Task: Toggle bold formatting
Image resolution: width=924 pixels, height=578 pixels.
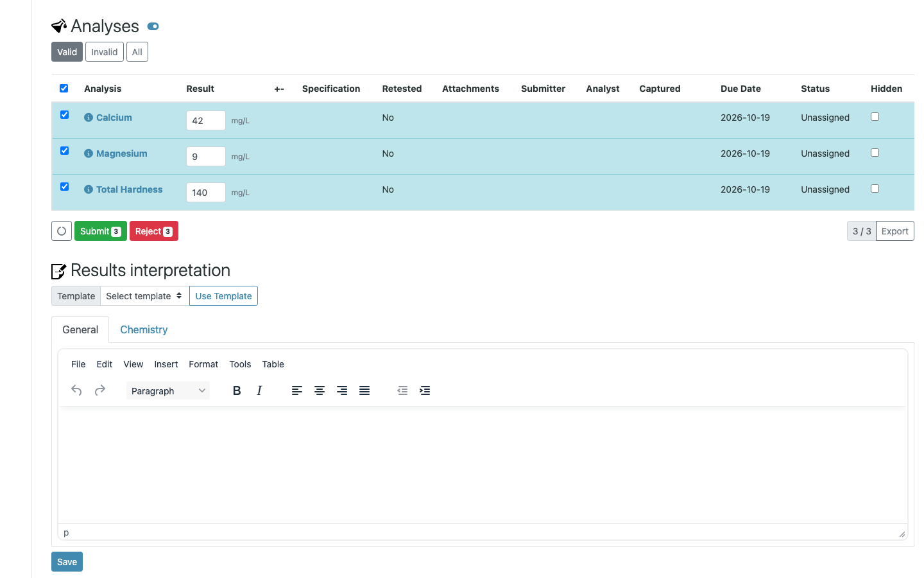Action: click(237, 390)
